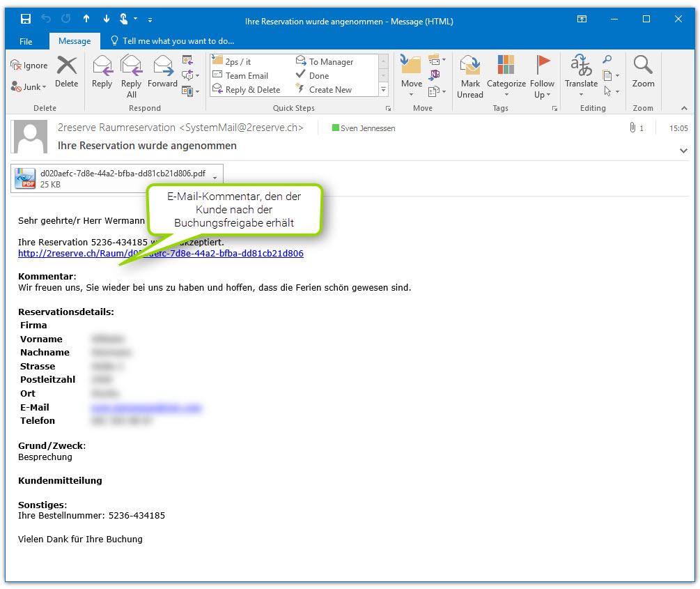The width and height of the screenshot is (700, 589).
Task: Save message using floppy disk icon
Action: pos(26,20)
